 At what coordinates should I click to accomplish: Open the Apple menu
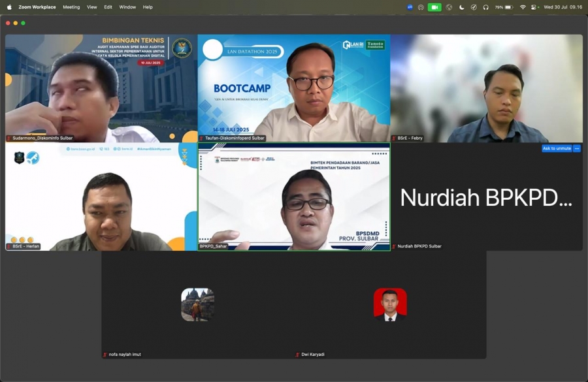point(9,7)
